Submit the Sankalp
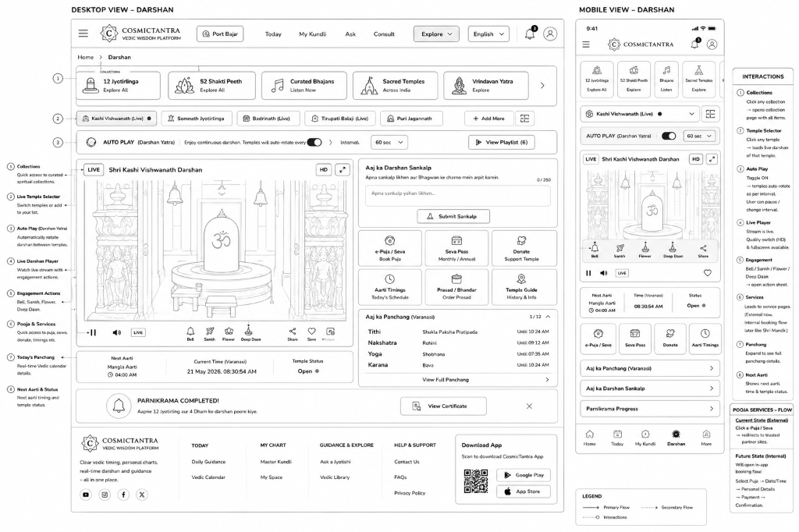The image size is (799, 532). tap(453, 216)
